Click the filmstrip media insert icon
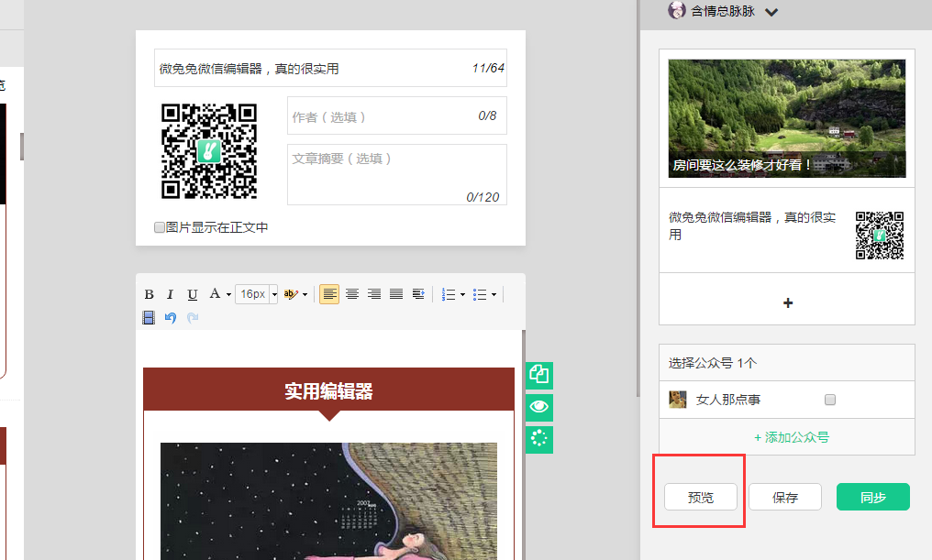The width and height of the screenshot is (932, 560). click(148, 317)
